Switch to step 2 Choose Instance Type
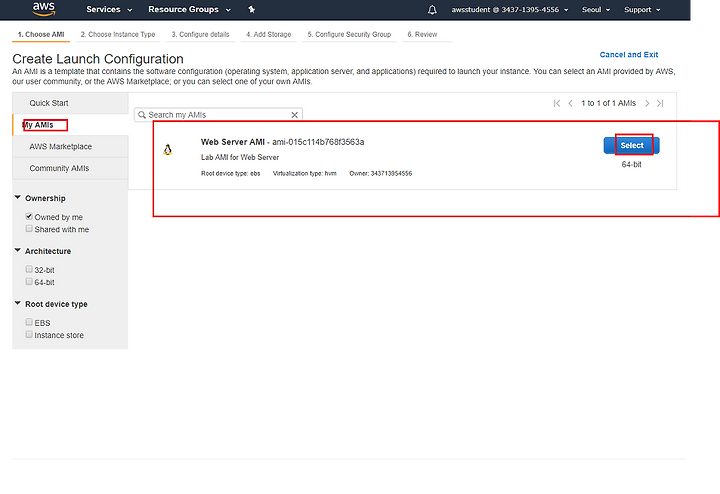720x494 pixels. [x=118, y=34]
